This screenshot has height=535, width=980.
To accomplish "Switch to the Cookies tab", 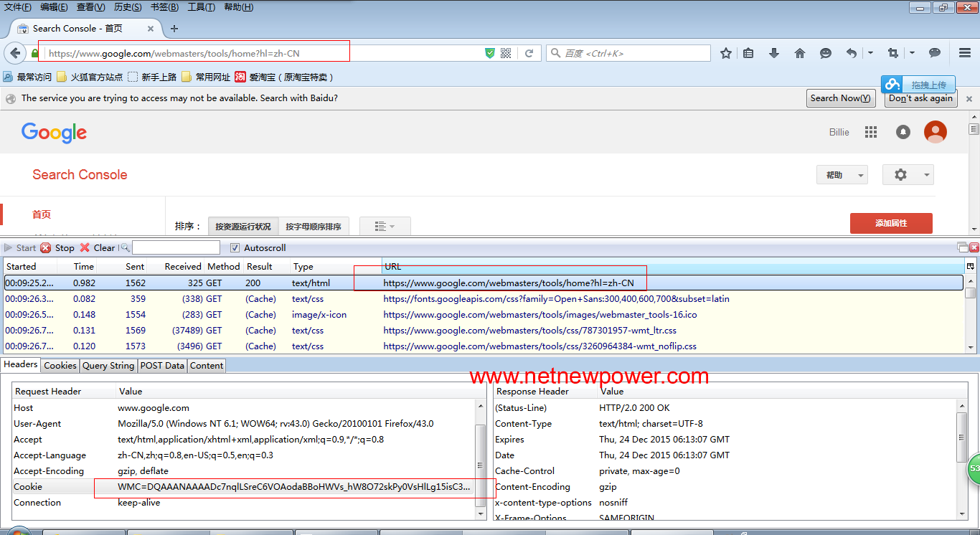I will click(x=60, y=366).
